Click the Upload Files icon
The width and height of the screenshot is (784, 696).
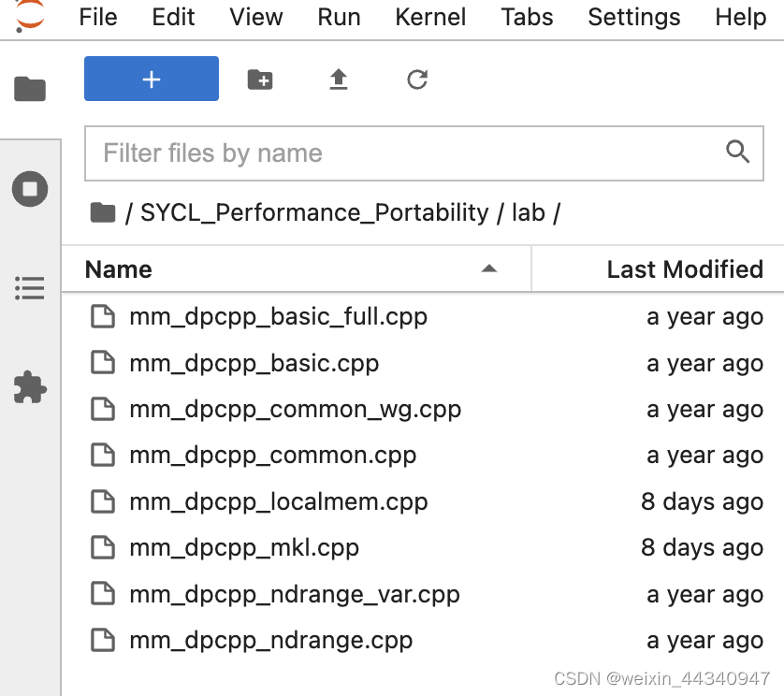click(339, 80)
